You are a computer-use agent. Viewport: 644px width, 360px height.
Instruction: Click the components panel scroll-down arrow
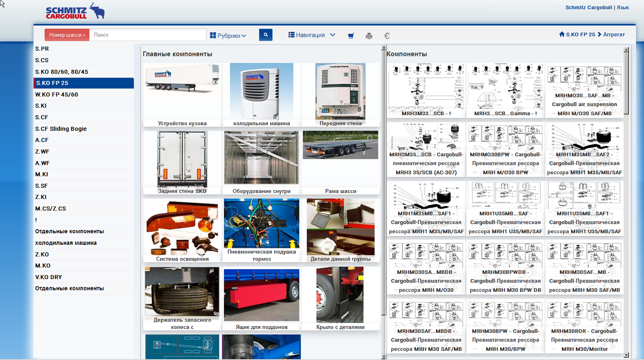coord(626,355)
